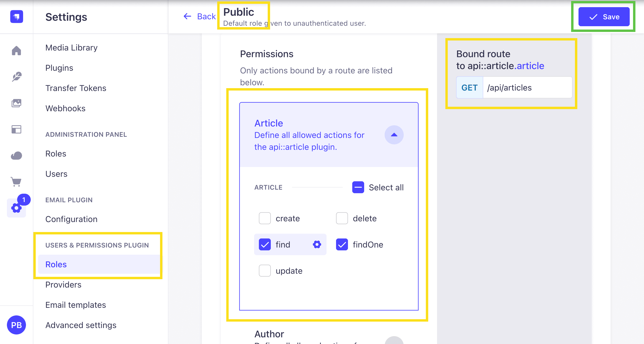Open the cloud deploy icon

(16, 156)
